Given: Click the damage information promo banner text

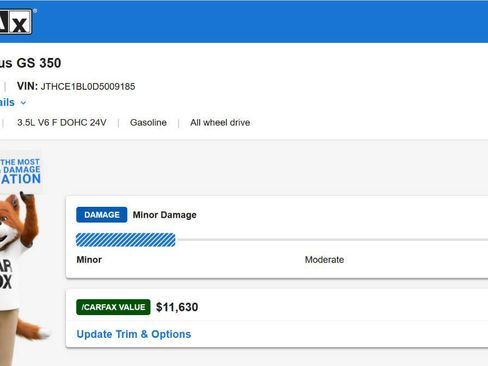Looking at the screenshot, I should (20, 171).
